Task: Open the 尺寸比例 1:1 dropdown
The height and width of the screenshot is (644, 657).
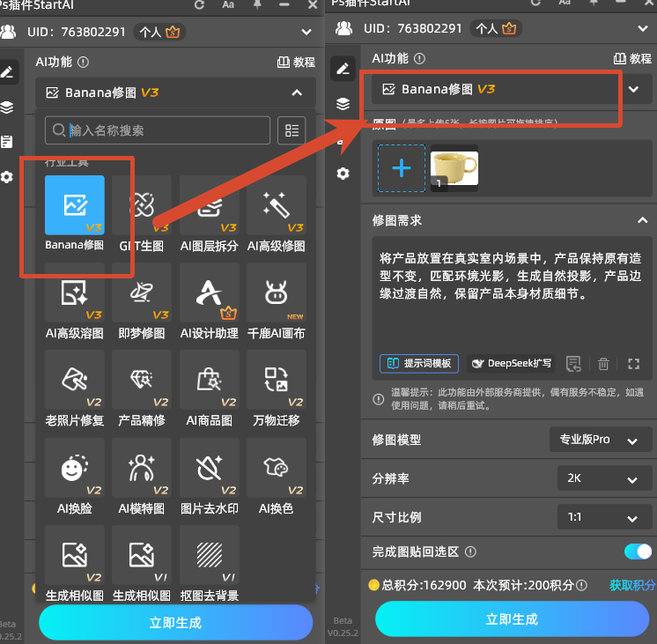Action: pos(605,517)
